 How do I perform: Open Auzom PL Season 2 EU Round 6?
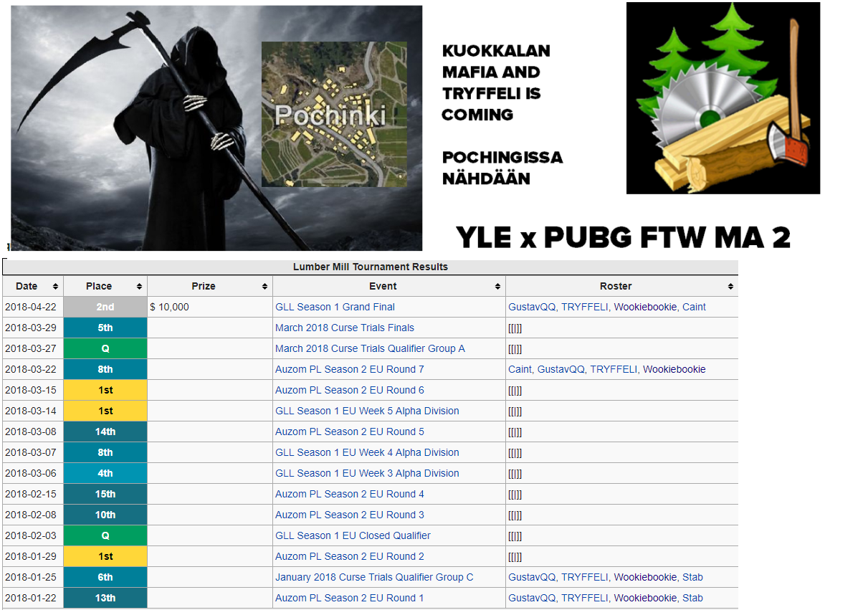click(350, 390)
